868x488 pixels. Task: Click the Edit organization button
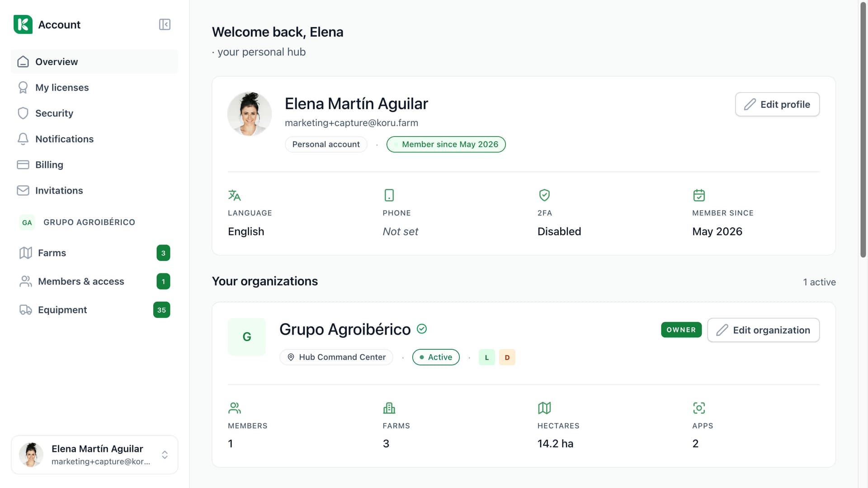[763, 330]
